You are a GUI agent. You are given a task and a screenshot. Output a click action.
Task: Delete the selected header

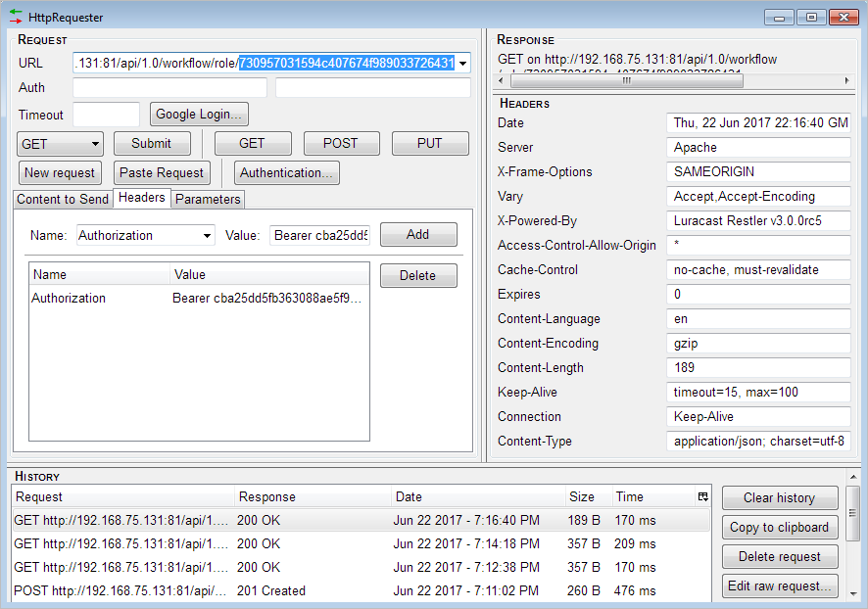(x=417, y=275)
